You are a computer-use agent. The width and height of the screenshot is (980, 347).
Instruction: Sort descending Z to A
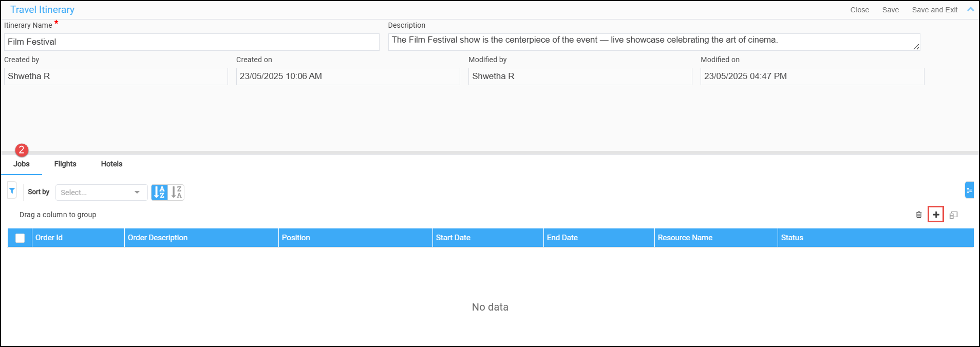click(x=177, y=192)
